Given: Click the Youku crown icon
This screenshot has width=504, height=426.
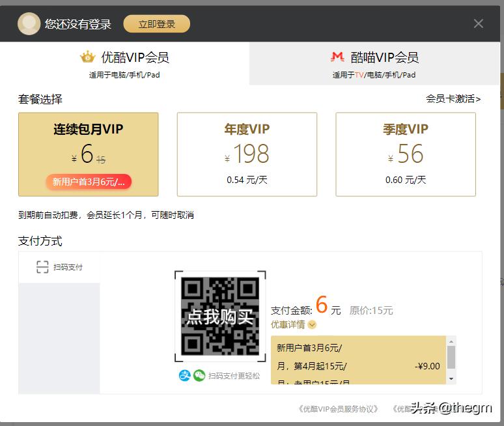Looking at the screenshot, I should [87, 57].
